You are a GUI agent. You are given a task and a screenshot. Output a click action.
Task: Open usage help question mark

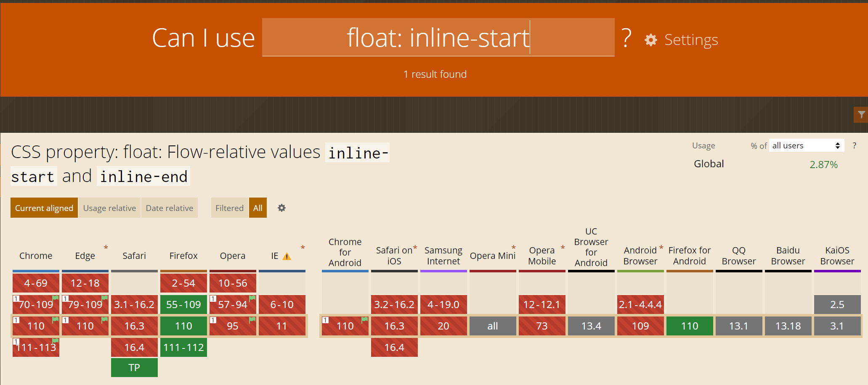click(854, 146)
